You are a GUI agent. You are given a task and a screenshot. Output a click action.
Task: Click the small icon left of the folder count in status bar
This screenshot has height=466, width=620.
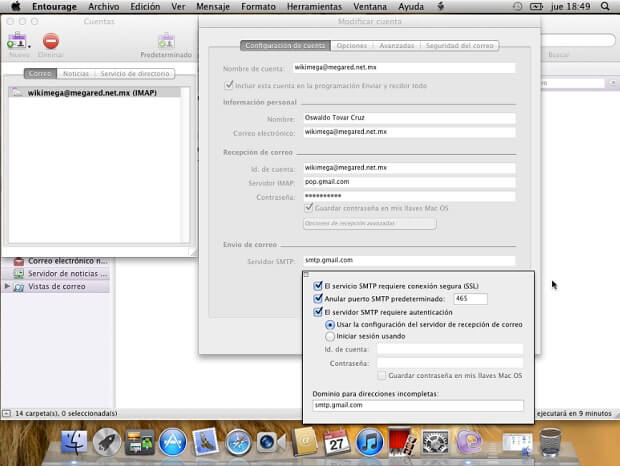[6, 413]
